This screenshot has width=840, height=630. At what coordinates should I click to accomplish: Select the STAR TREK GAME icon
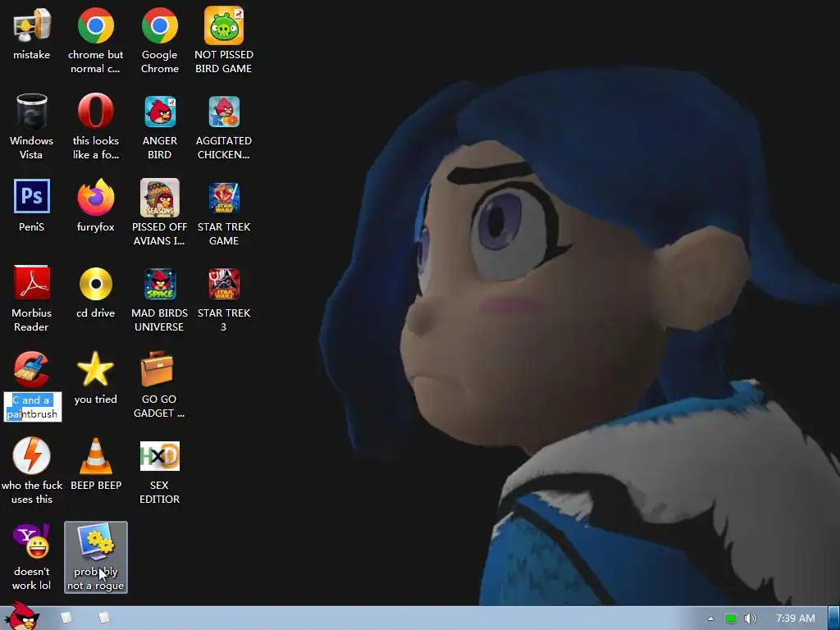[x=224, y=198]
